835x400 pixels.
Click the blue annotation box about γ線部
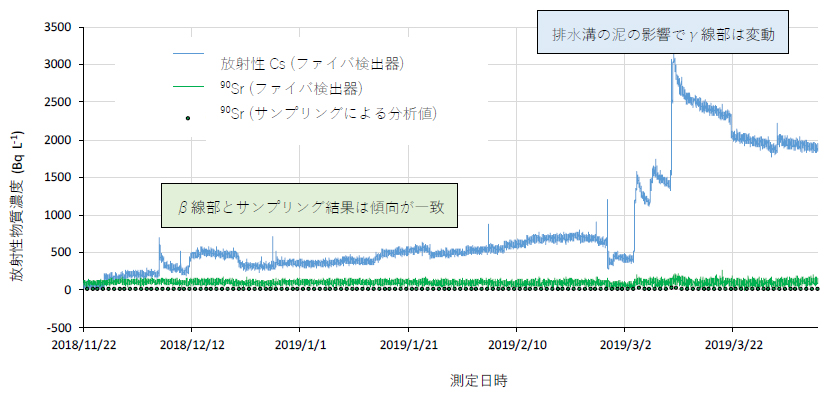662,31
